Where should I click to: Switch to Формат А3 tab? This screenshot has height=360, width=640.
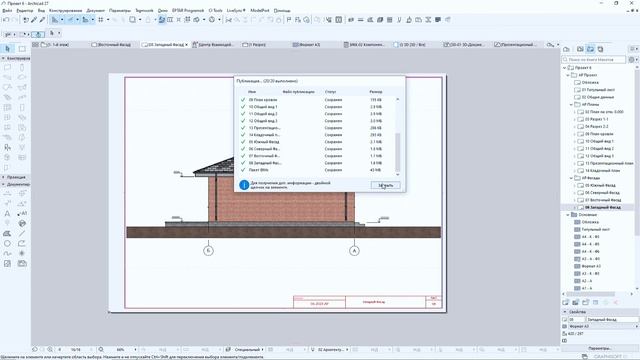pos(309,44)
